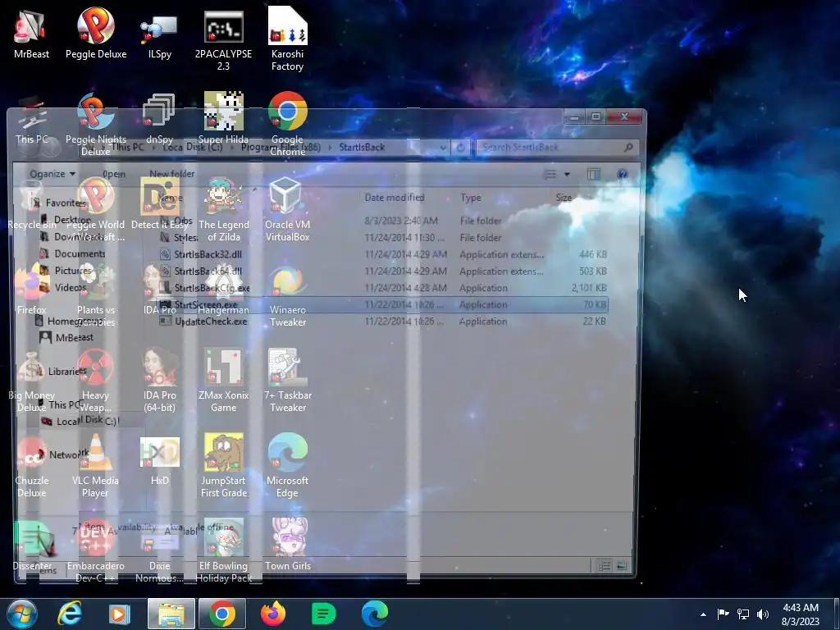840x630 pixels.
Task: Open the ILSpy desktop shortcut
Action: pyautogui.click(x=160, y=33)
